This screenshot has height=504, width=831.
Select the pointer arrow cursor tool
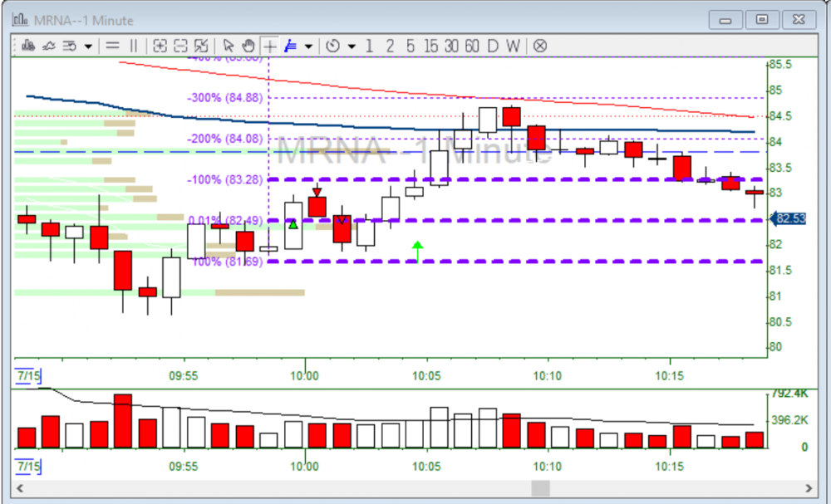229,46
